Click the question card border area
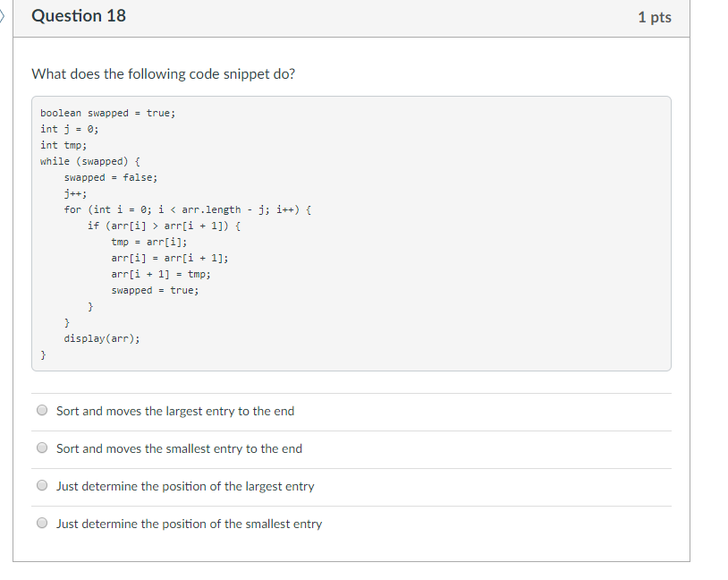This screenshot has width=728, height=580. coord(689,269)
